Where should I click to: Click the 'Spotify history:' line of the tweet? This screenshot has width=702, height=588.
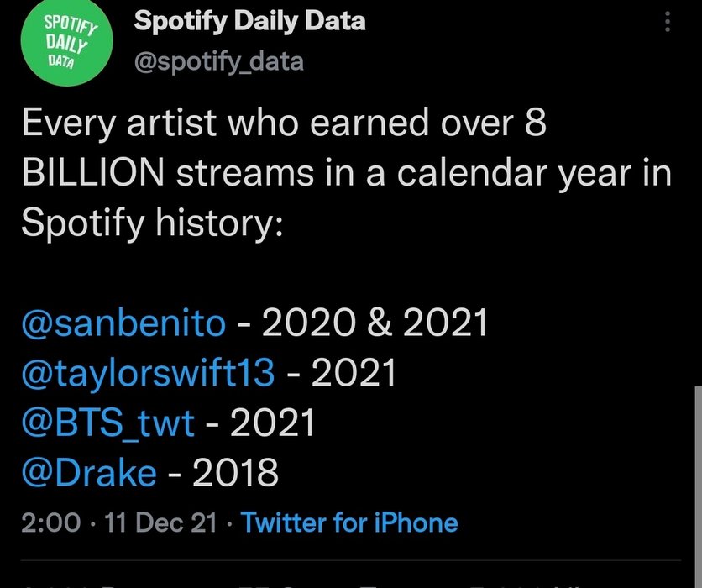(x=152, y=223)
